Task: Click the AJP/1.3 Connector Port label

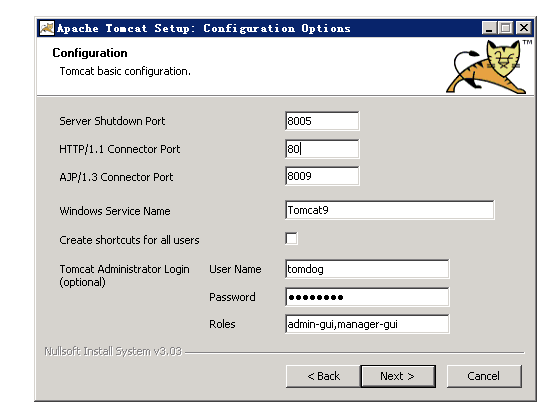Action: pyautogui.click(x=116, y=177)
